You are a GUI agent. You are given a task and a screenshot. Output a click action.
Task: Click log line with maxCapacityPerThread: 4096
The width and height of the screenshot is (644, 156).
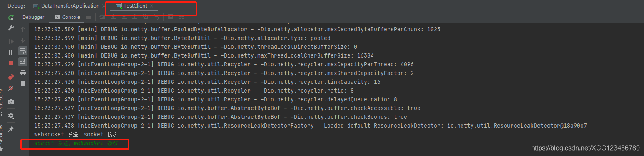point(224,64)
